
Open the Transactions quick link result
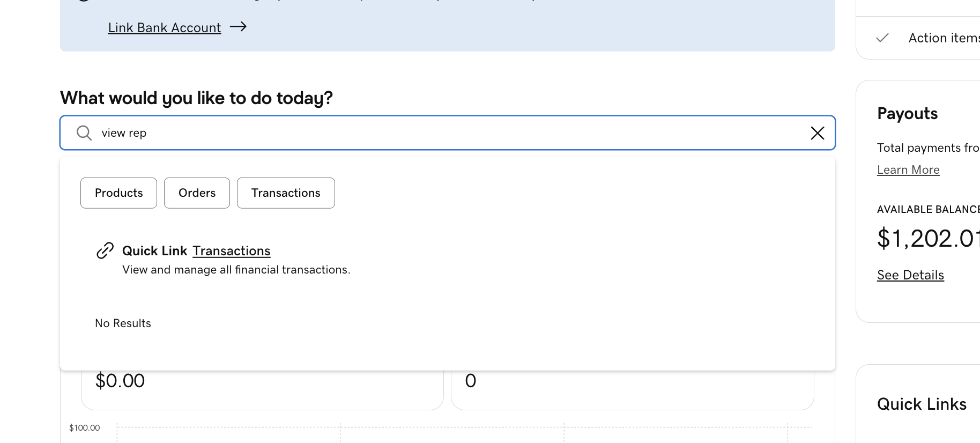pyautogui.click(x=232, y=251)
